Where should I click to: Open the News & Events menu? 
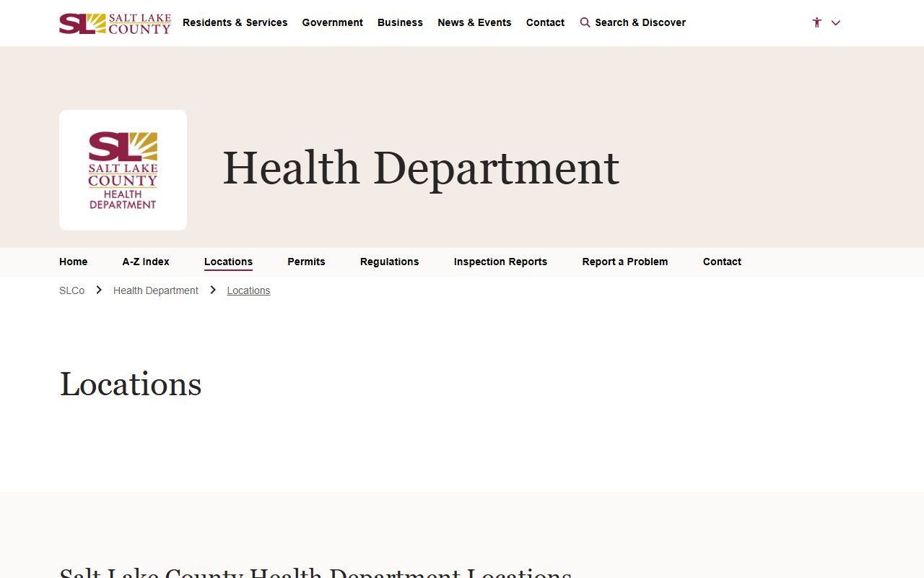(474, 22)
